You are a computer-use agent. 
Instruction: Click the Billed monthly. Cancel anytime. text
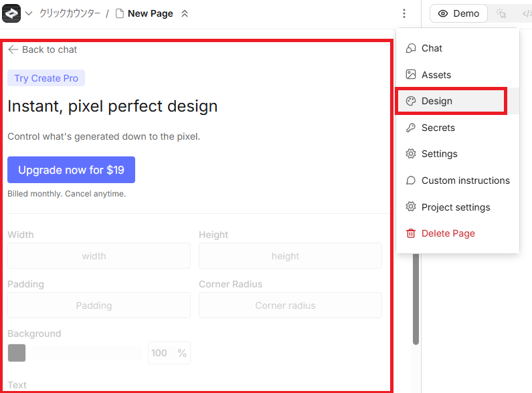coord(66,194)
